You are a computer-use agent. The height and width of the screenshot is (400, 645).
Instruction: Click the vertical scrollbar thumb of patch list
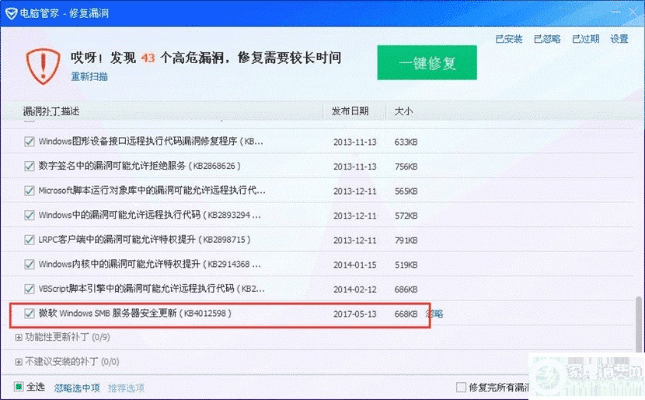tap(639, 324)
